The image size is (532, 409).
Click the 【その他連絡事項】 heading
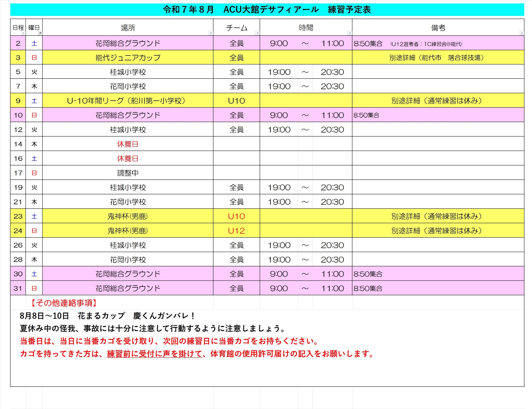pyautogui.click(x=64, y=303)
